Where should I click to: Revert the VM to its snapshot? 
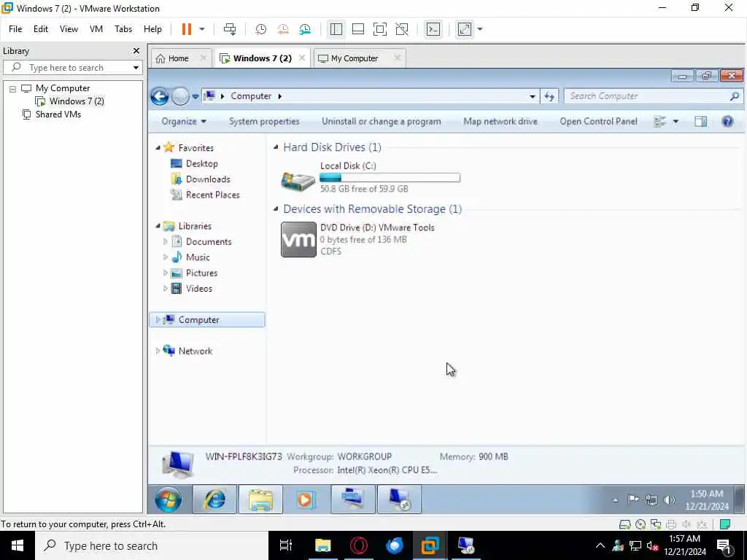coord(283,29)
